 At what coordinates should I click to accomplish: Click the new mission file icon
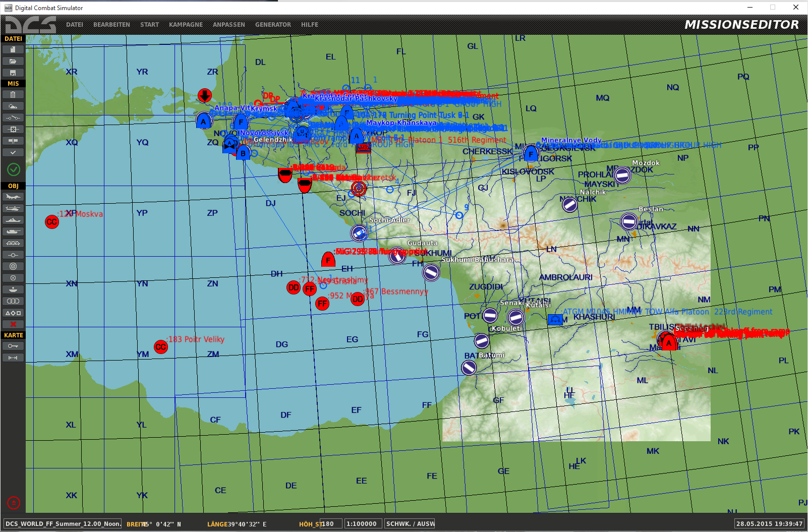pyautogui.click(x=13, y=49)
